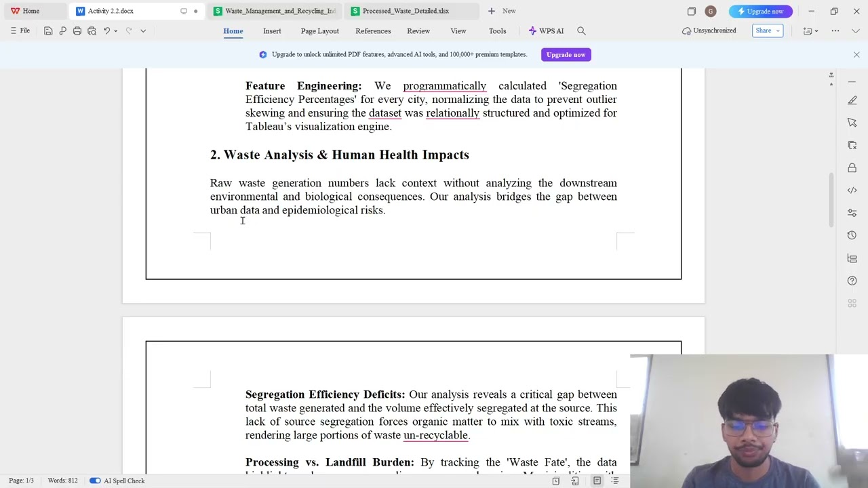Click the export to PDF icon
This screenshot has width=868, height=488.
(x=62, y=30)
